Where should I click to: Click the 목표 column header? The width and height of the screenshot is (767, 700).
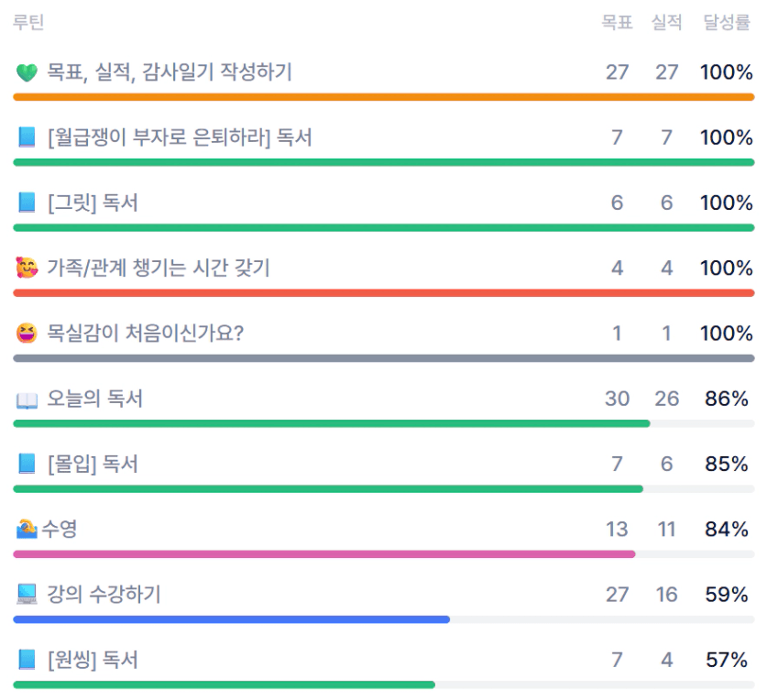617,23
